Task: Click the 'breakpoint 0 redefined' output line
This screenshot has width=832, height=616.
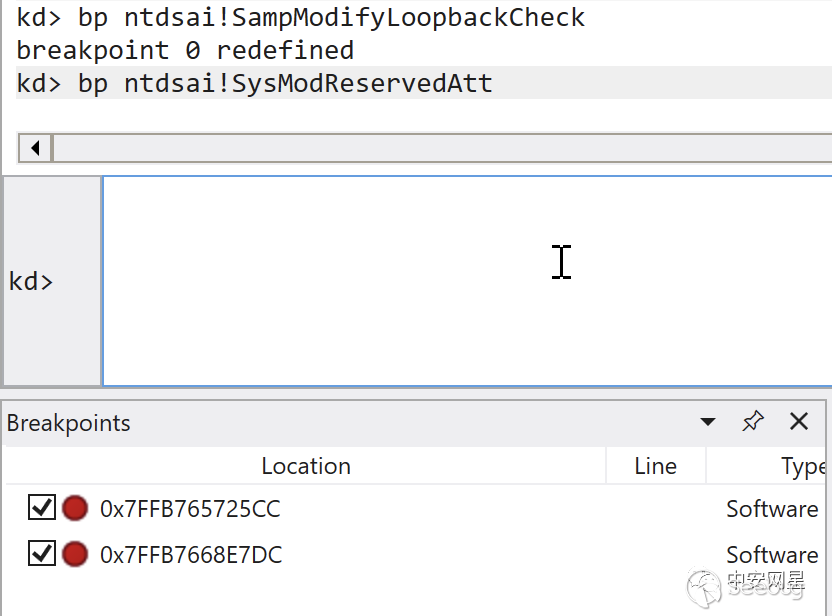Action: 185,51
